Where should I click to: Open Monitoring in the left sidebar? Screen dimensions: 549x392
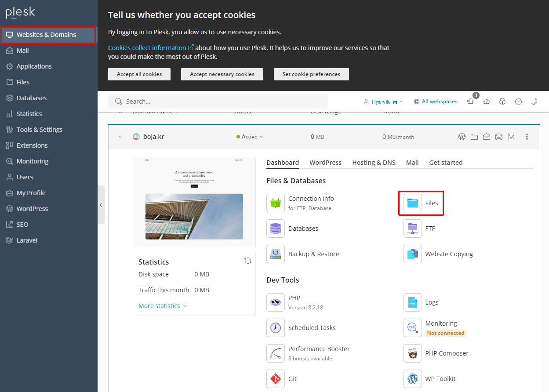click(x=48, y=161)
